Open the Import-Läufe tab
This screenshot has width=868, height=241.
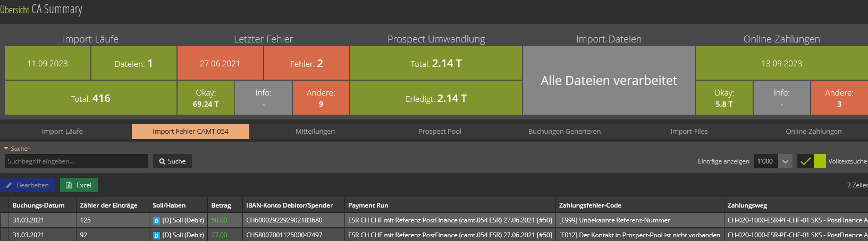coord(62,132)
